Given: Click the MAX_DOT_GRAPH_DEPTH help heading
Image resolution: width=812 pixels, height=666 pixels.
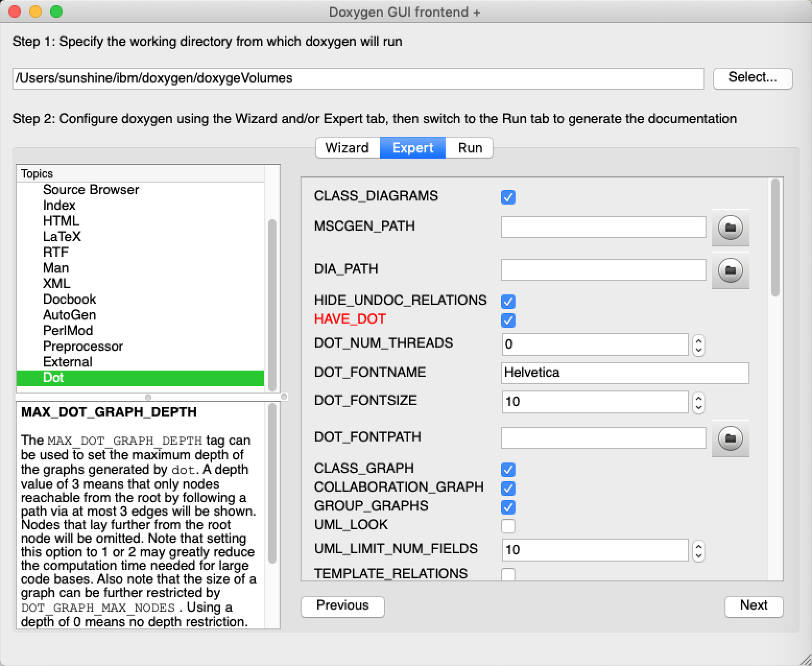Looking at the screenshot, I should [109, 412].
